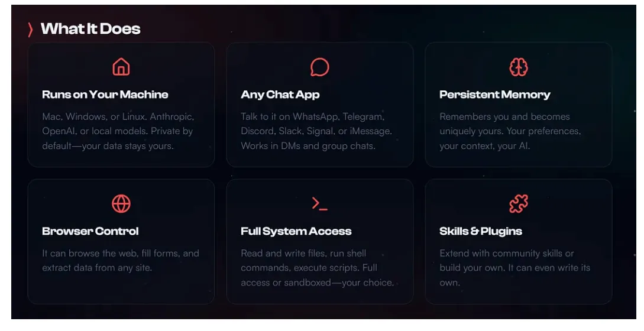The width and height of the screenshot is (644, 331).
Task: Click the WhatsApp, Telegram description text
Action: (x=316, y=131)
